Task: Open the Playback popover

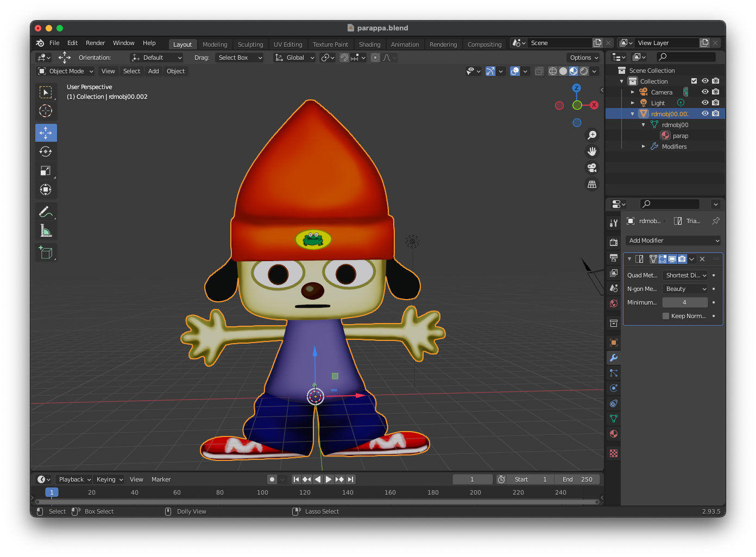Action: [74, 479]
